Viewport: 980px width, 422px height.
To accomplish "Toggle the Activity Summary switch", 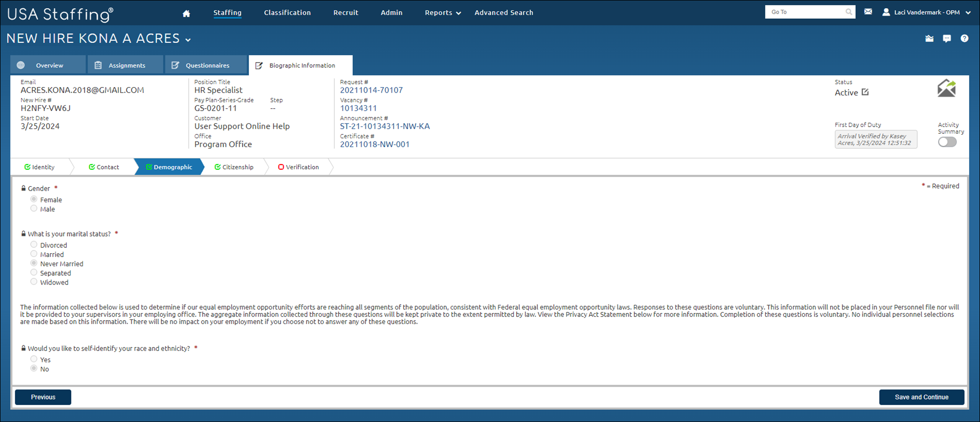I will tap(947, 142).
